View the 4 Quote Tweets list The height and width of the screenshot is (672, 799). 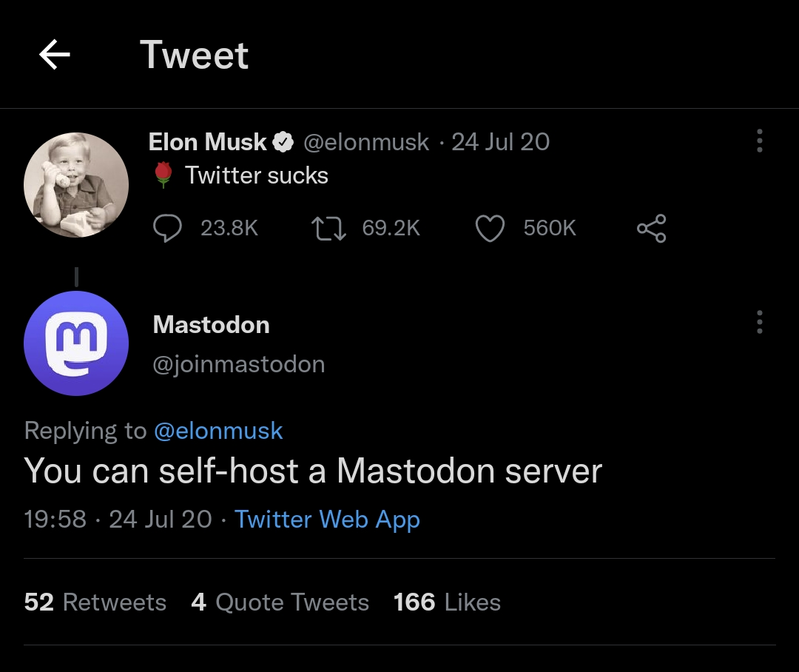[x=280, y=602]
